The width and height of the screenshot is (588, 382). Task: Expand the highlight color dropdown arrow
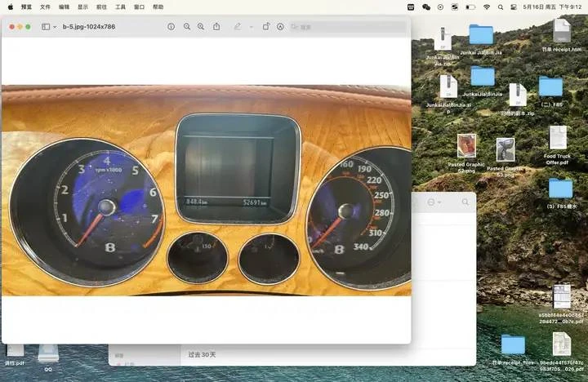pos(252,27)
